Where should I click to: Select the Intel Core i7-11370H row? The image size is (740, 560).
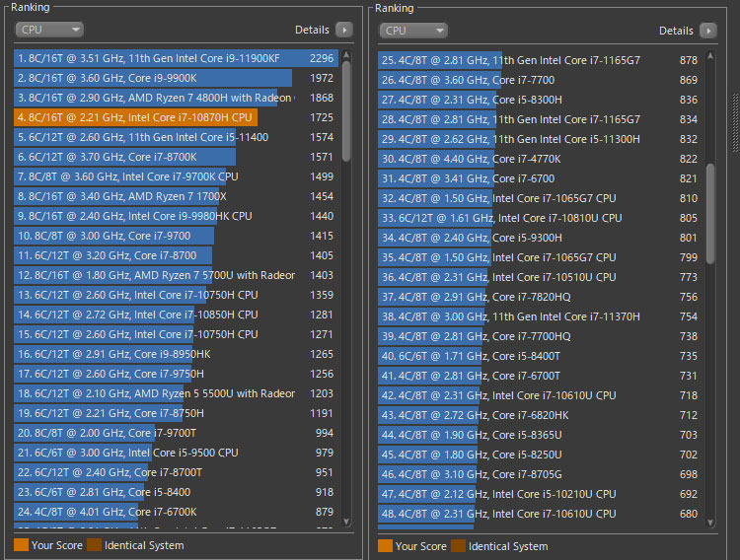point(541,316)
